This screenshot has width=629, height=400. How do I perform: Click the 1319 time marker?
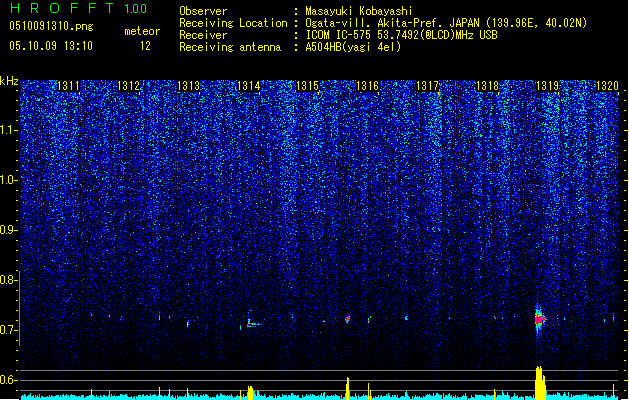point(547,86)
